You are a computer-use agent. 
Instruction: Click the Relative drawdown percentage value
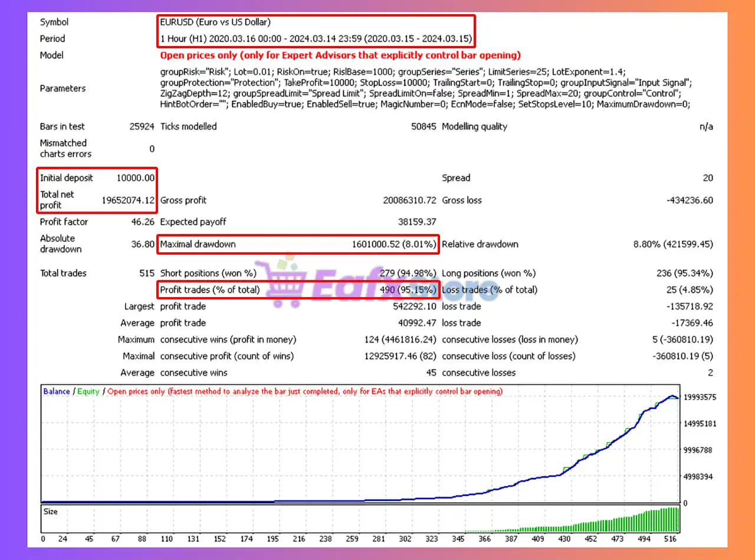click(673, 244)
